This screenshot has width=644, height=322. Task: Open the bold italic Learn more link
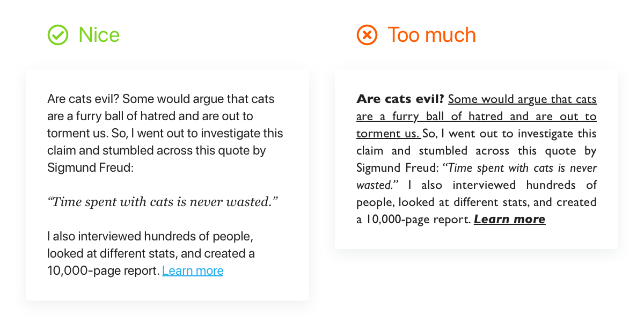pyautogui.click(x=510, y=219)
